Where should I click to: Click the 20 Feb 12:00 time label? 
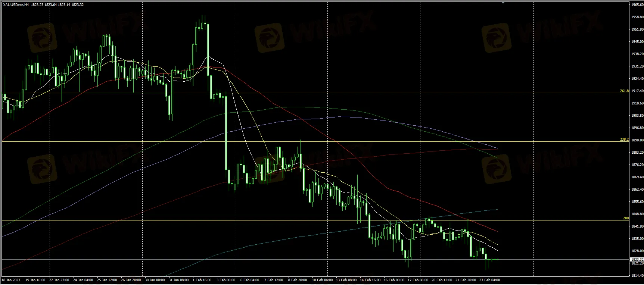pos(442,280)
